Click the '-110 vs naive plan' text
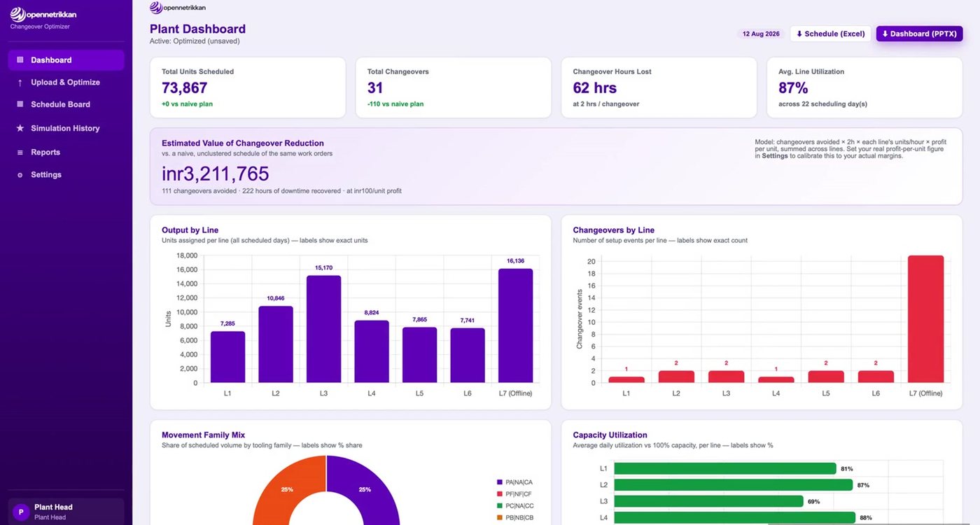 point(395,104)
